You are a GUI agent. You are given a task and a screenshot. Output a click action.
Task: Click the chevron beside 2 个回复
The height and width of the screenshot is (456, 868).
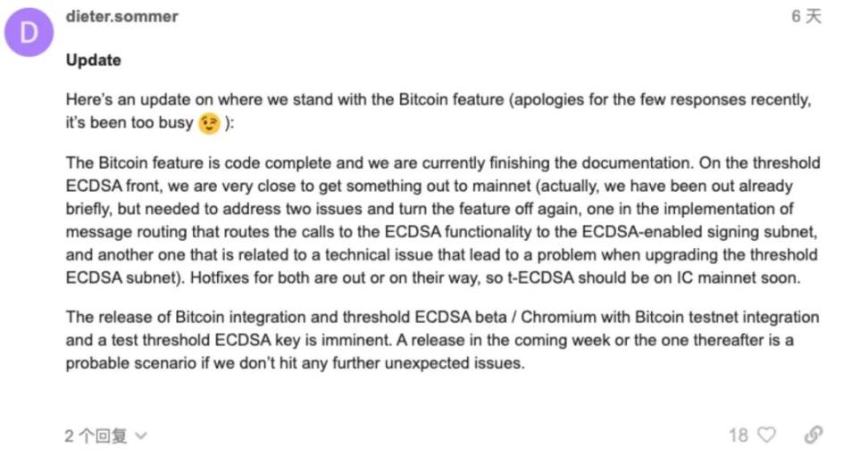(139, 435)
